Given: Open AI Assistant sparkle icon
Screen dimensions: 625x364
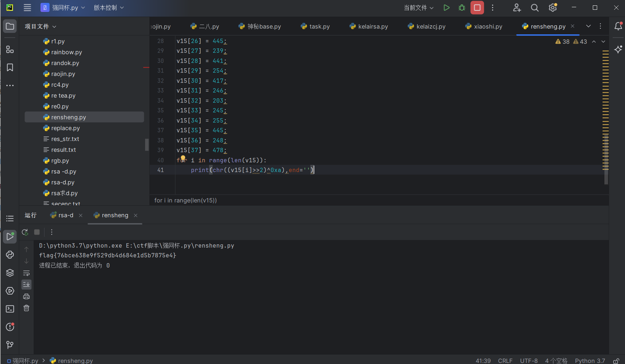Looking at the screenshot, I should pos(618,49).
